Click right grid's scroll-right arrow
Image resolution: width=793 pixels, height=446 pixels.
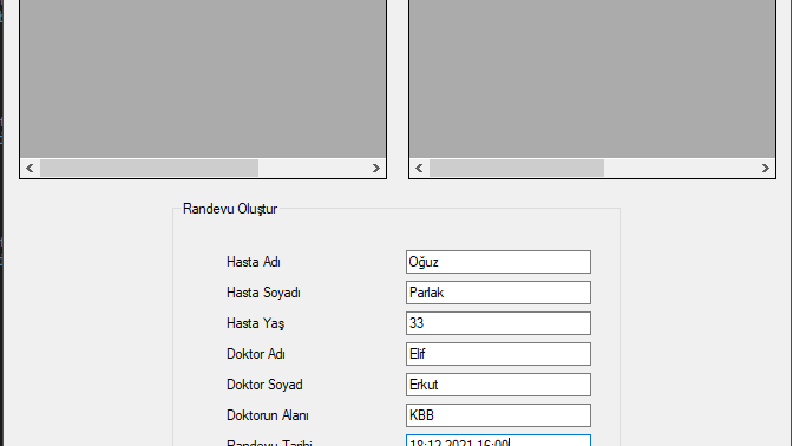765,168
